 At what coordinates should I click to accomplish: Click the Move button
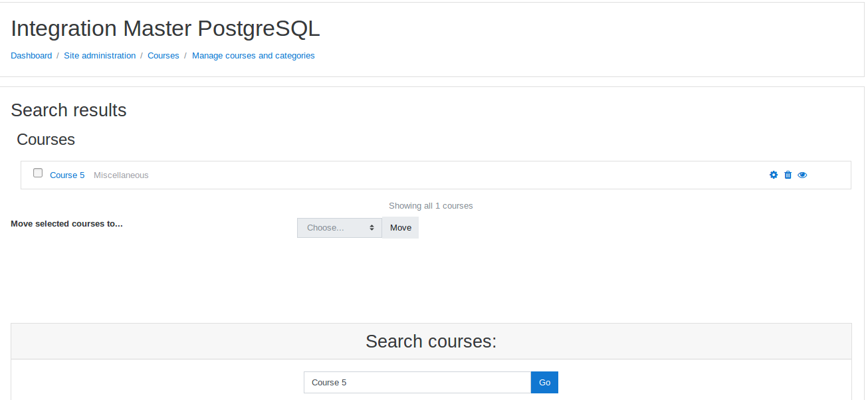pyautogui.click(x=401, y=228)
